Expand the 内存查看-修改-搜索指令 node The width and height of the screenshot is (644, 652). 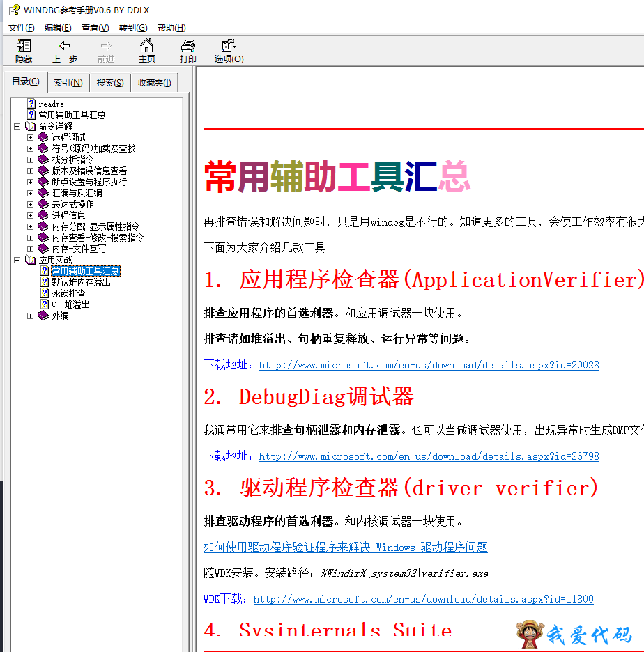[31, 238]
